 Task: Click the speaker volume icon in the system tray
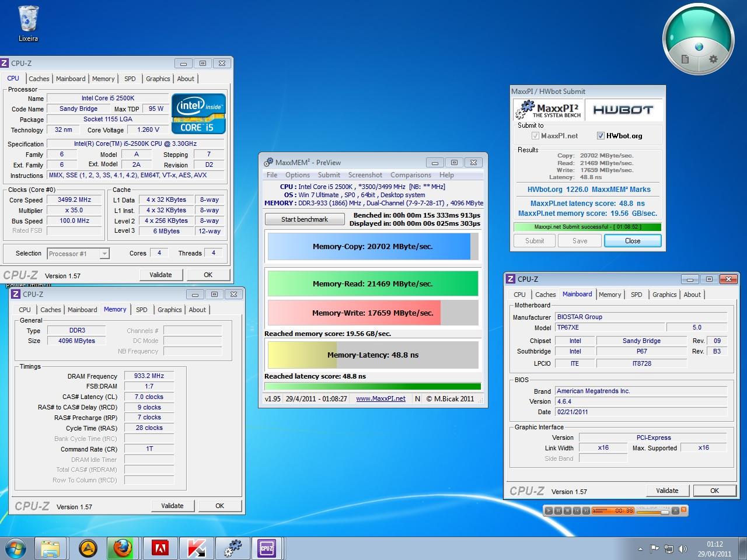683,548
